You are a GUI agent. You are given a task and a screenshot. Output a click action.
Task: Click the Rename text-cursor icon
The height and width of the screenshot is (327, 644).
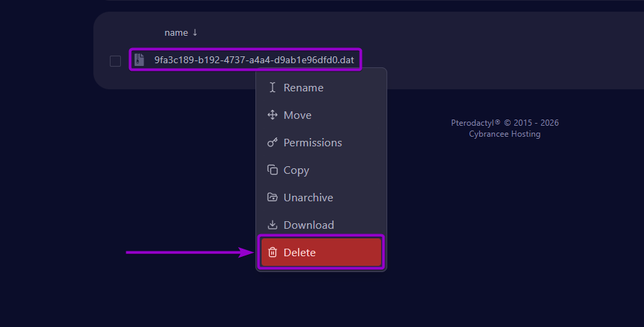pyautogui.click(x=273, y=88)
